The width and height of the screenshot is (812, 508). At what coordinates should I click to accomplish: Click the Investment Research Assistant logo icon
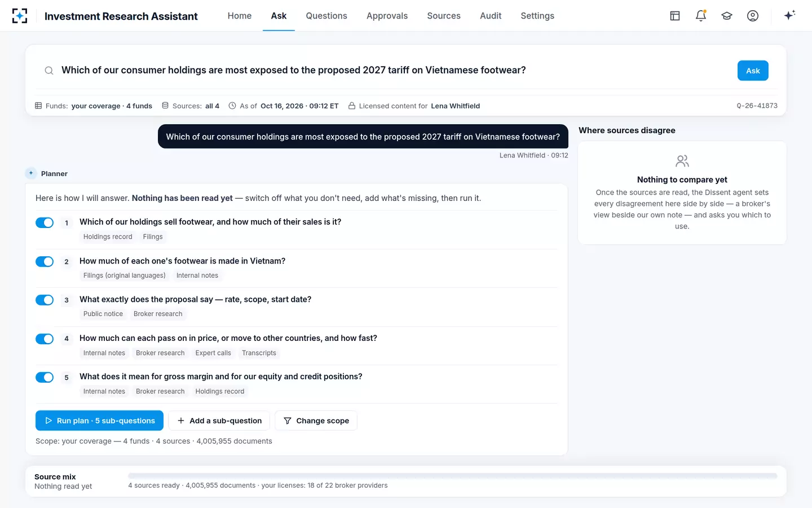tap(20, 16)
